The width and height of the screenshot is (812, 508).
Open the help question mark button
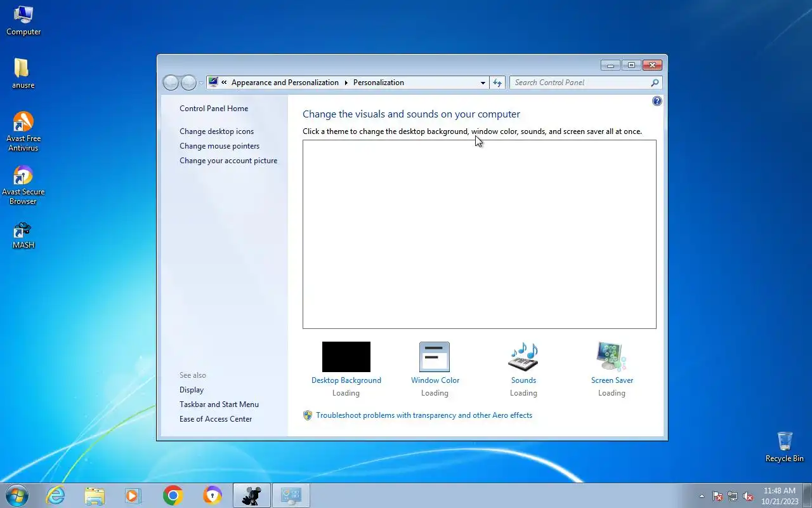point(657,101)
